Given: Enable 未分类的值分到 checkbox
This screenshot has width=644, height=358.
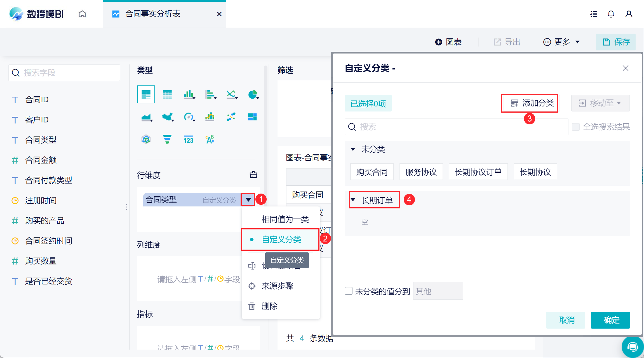Looking at the screenshot, I should [349, 291].
